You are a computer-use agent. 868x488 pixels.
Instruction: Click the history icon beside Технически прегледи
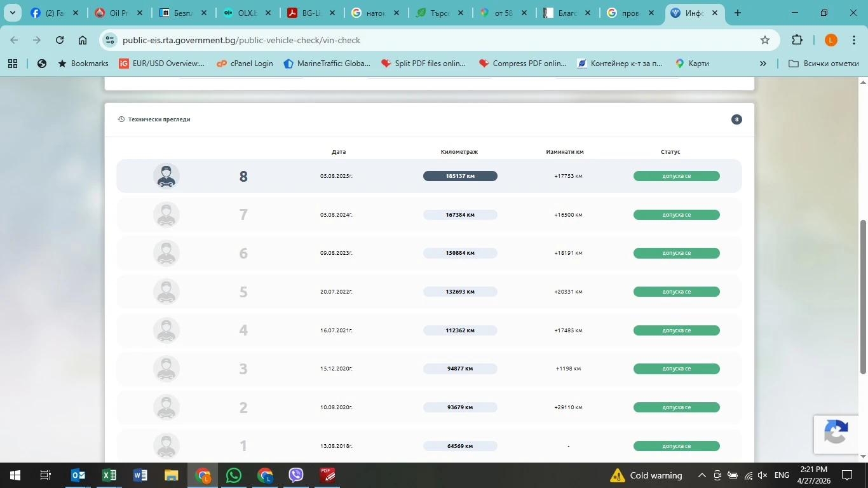pos(121,119)
